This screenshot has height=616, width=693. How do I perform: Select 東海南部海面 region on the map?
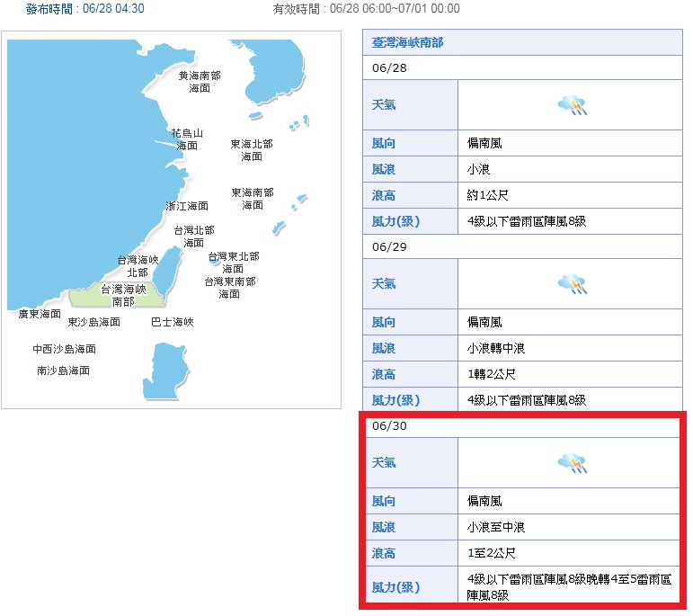pyautogui.click(x=253, y=199)
